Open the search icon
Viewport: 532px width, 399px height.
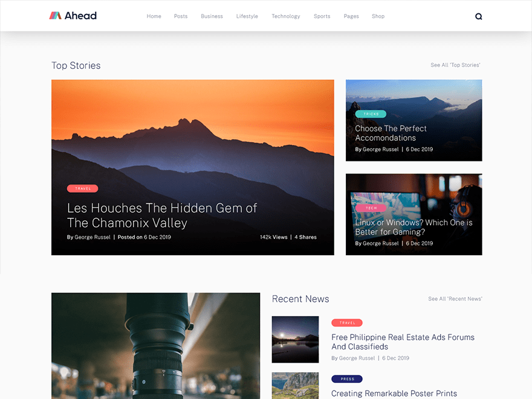coord(478,16)
